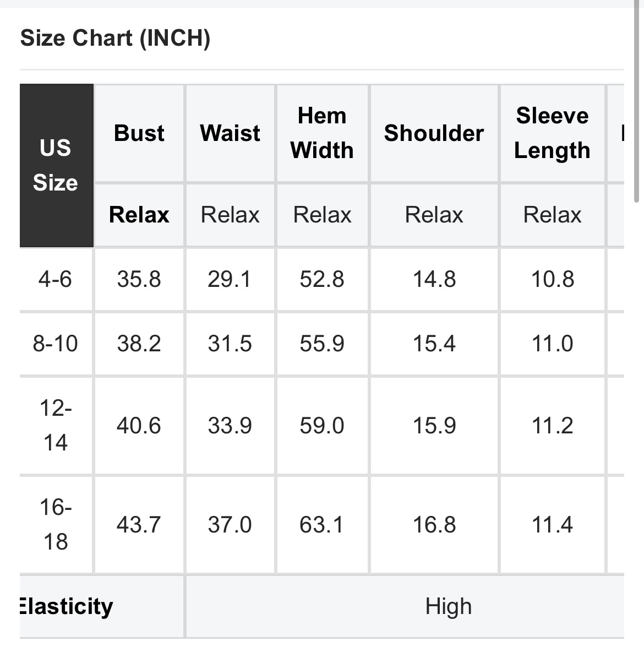Click the Size Chart (INCH) heading

(115, 39)
